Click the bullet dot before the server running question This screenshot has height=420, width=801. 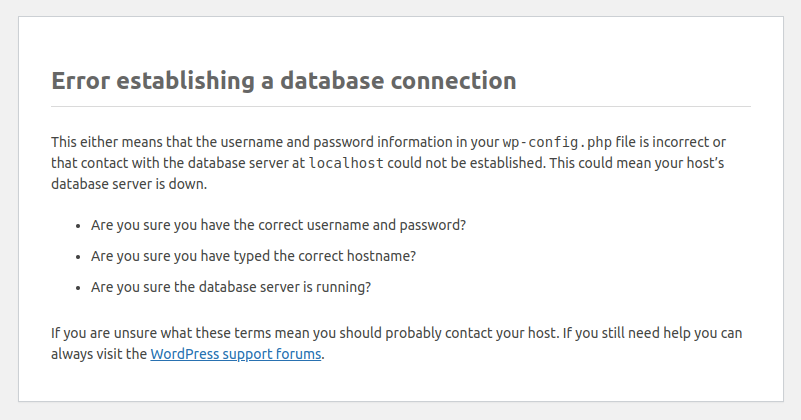(77, 287)
